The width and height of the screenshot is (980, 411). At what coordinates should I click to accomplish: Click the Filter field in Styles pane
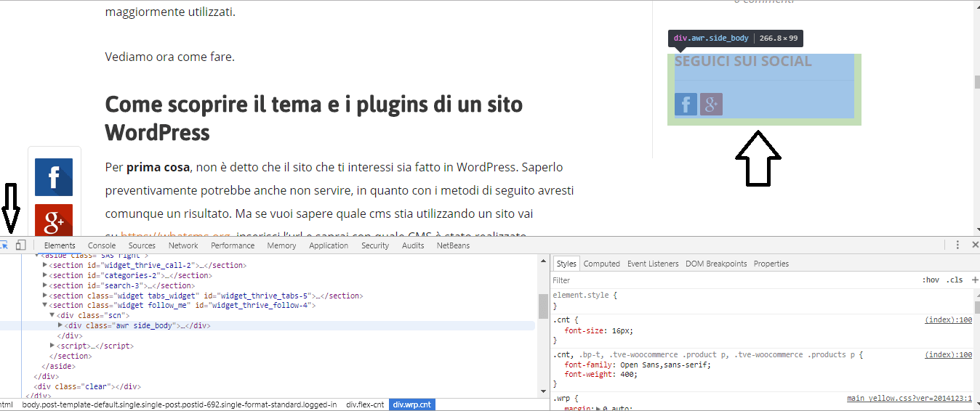(x=734, y=280)
